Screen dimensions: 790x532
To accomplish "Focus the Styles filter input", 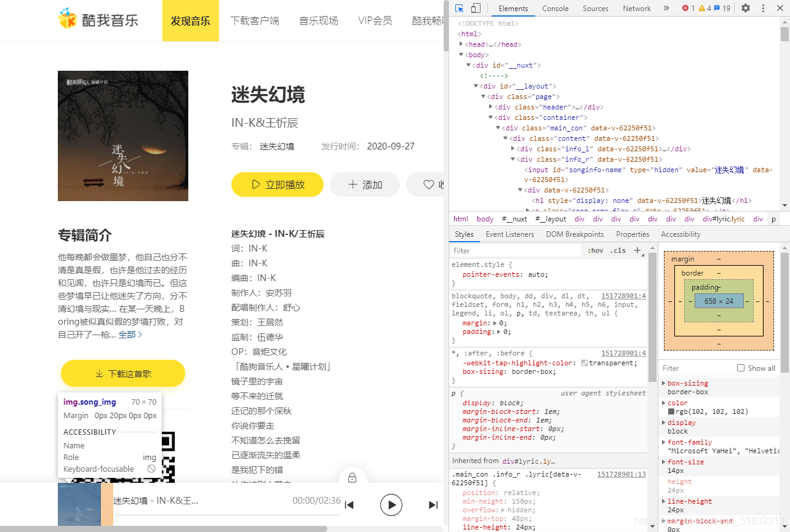I will pos(516,251).
